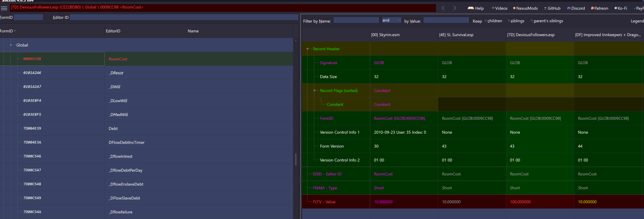Open the Discord link
This screenshot has height=219, width=644.
(576, 8)
